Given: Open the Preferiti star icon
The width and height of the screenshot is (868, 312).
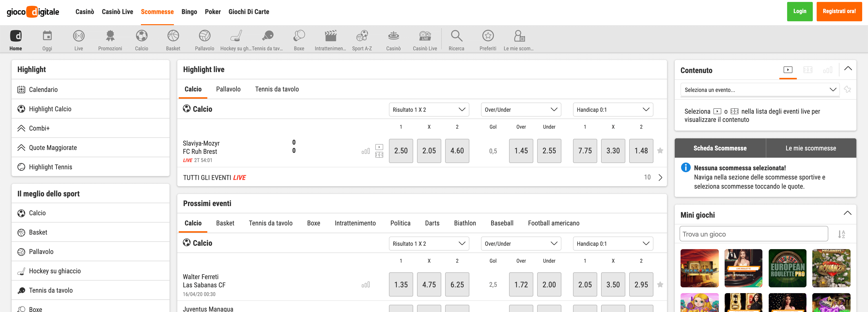Looking at the screenshot, I should click(488, 36).
